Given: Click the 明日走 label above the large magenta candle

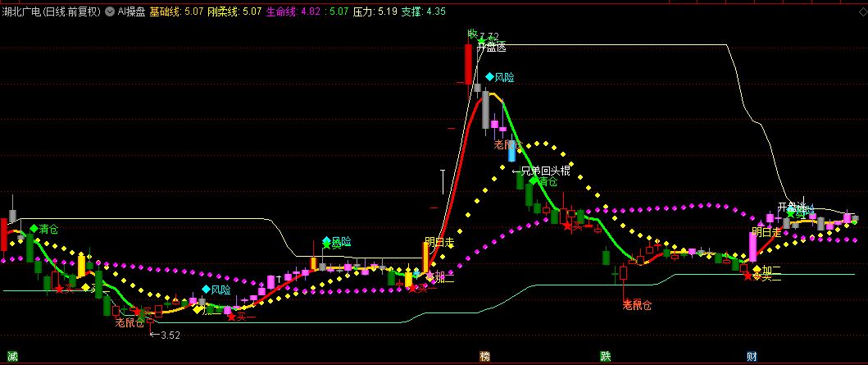Looking at the screenshot, I should (x=766, y=232).
